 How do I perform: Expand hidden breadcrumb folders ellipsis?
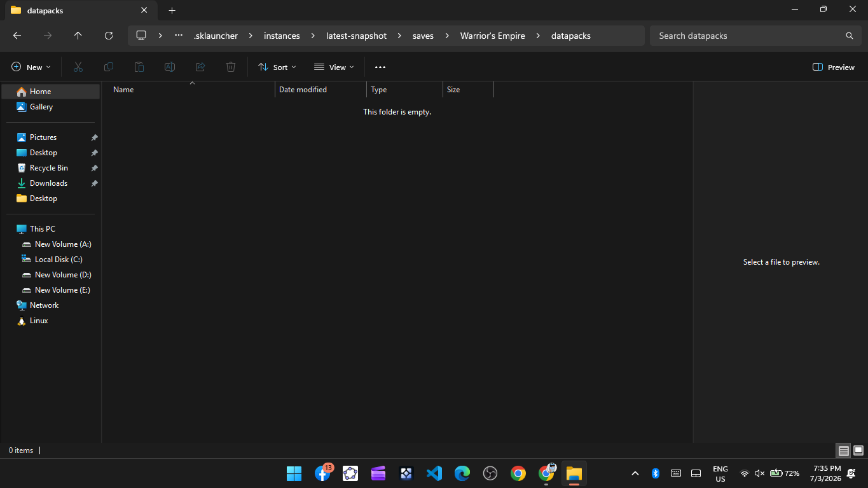(179, 36)
